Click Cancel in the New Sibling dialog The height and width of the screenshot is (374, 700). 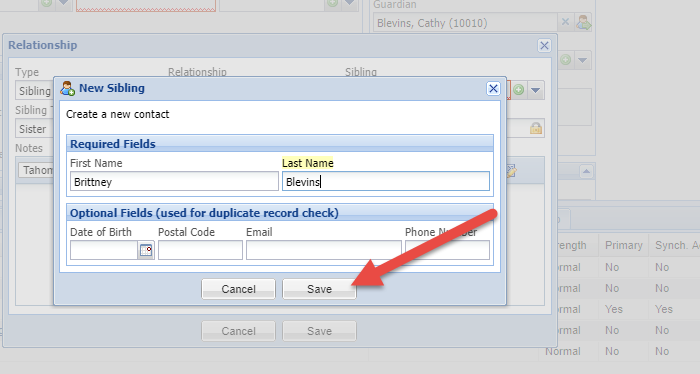[238, 289]
